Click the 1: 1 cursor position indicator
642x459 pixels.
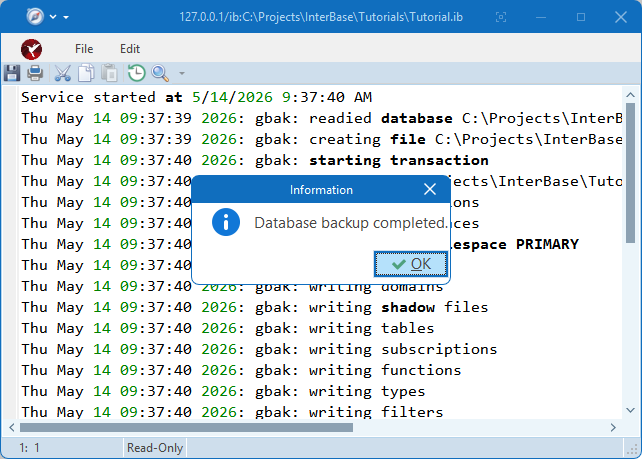[29, 448]
